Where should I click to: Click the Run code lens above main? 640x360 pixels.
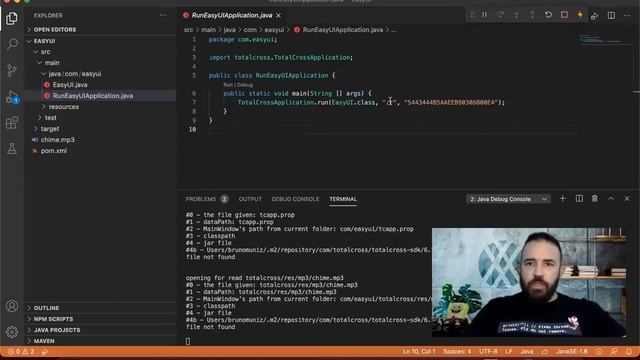click(228, 85)
